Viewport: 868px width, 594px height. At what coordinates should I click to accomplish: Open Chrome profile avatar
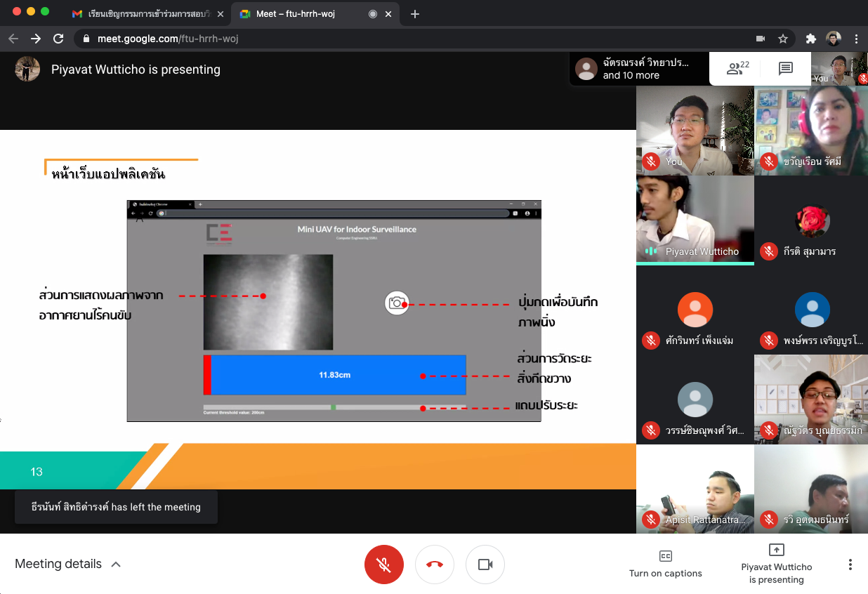point(834,39)
